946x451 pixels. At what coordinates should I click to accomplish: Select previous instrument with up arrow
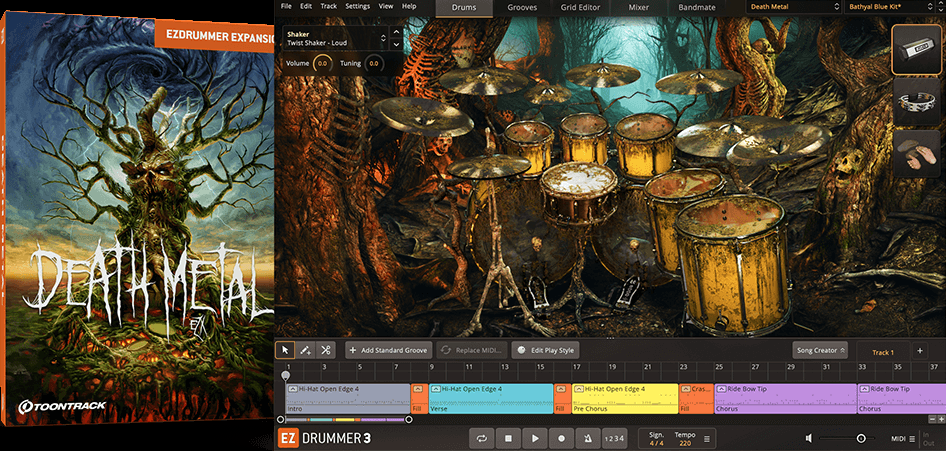(396, 33)
